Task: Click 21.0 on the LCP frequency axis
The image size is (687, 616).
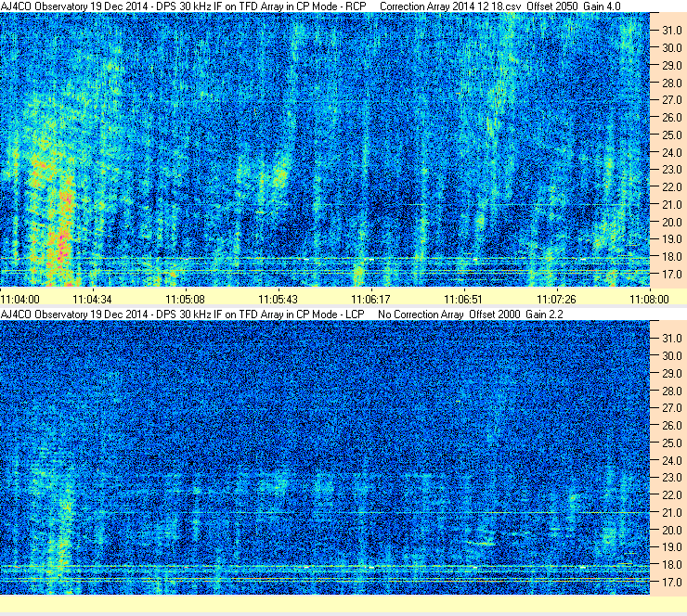Action: [671, 513]
